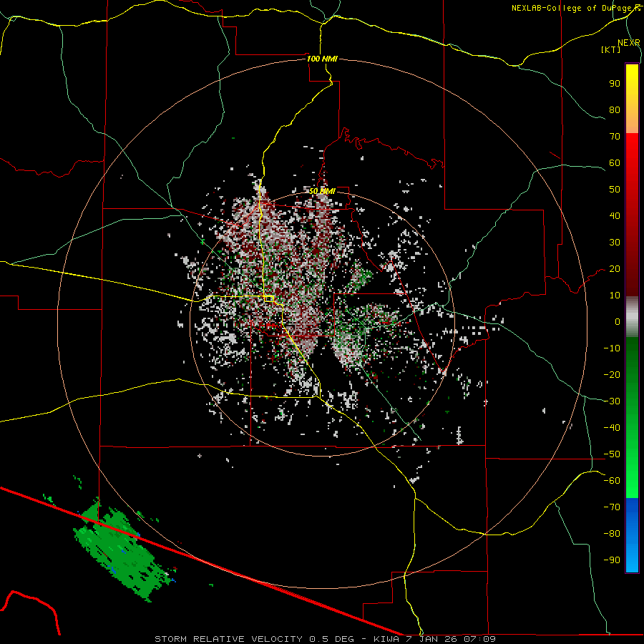Pick the blue segment of the color bar
The image size is (644, 644).
click(x=632, y=535)
